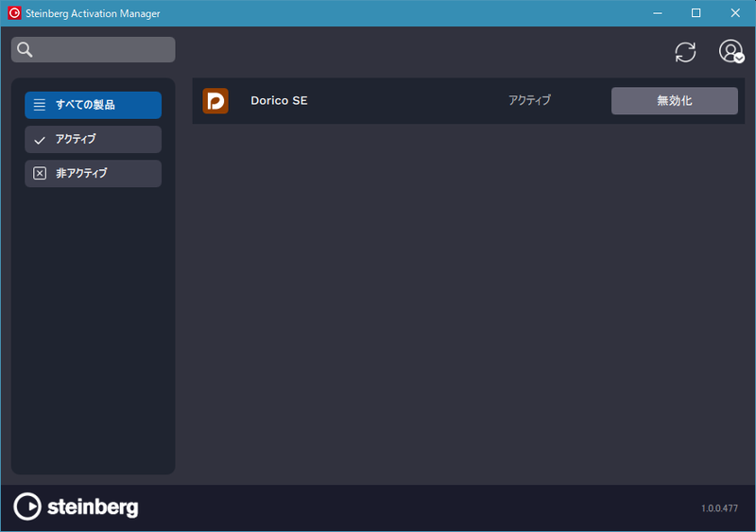
Task: Select the すべての製品 filter
Action: pyautogui.click(x=93, y=105)
